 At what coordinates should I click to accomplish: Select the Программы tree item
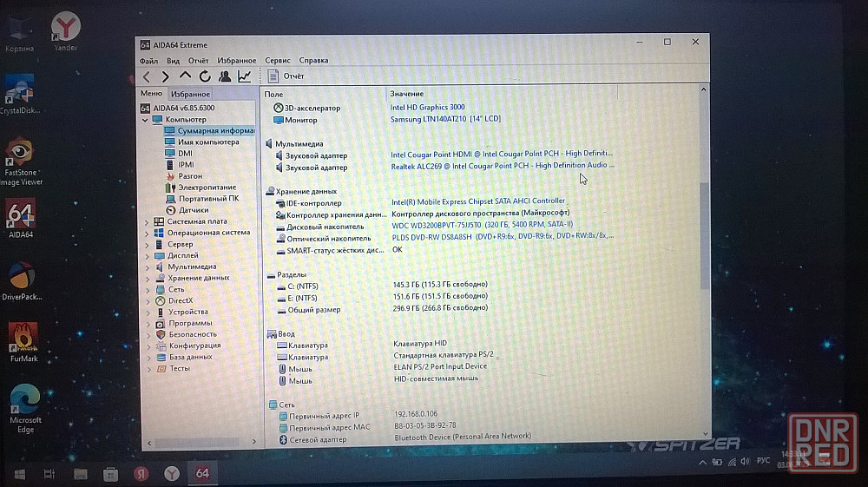pyautogui.click(x=184, y=323)
